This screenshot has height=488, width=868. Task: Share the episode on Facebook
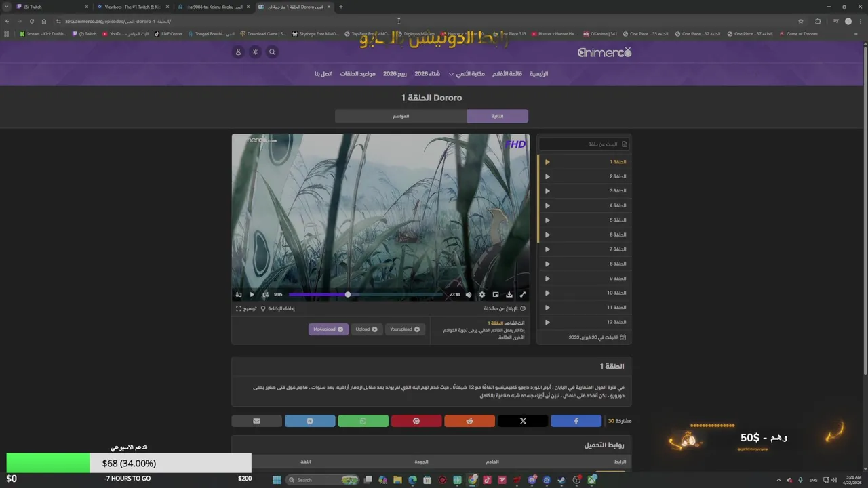click(576, 421)
